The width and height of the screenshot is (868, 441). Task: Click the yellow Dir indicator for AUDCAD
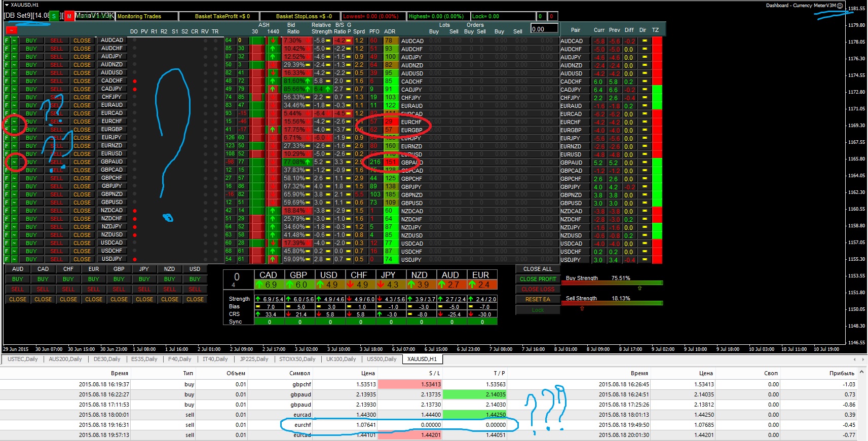pos(645,41)
